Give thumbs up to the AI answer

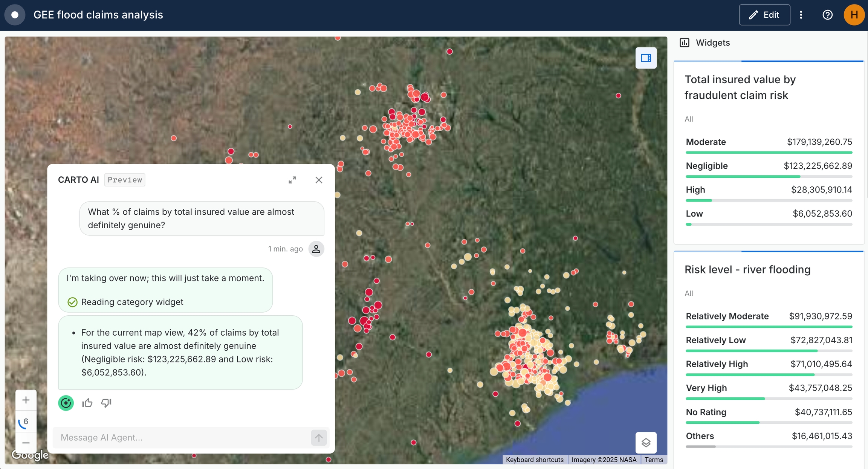87,403
